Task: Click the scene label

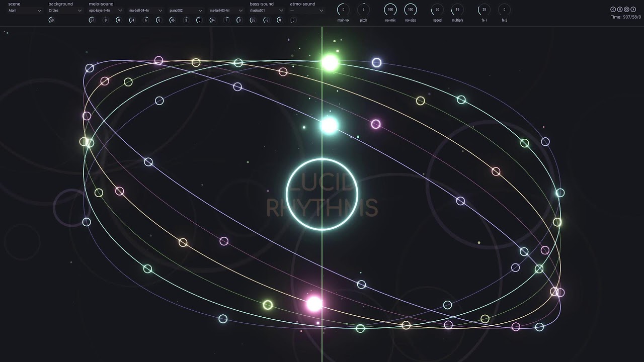Action: click(14, 4)
